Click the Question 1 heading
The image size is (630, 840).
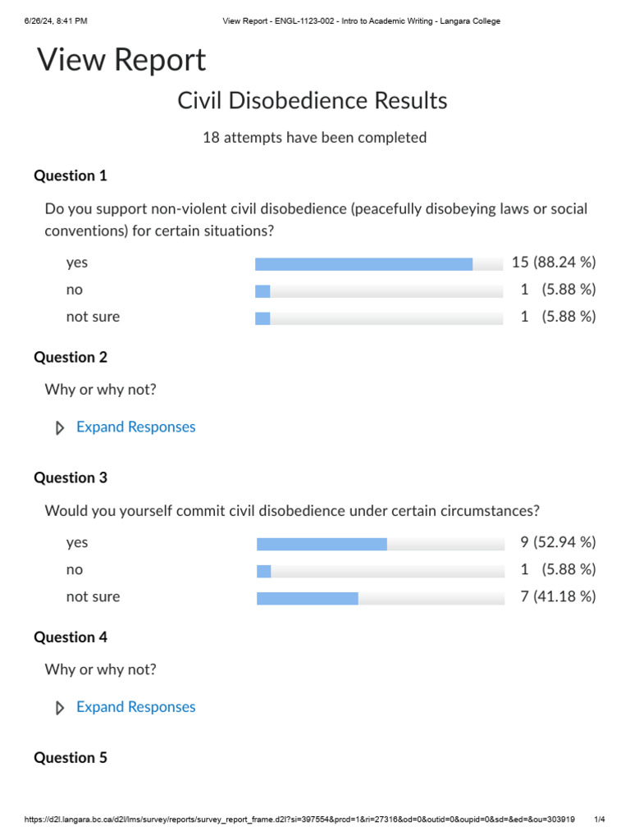tap(71, 176)
